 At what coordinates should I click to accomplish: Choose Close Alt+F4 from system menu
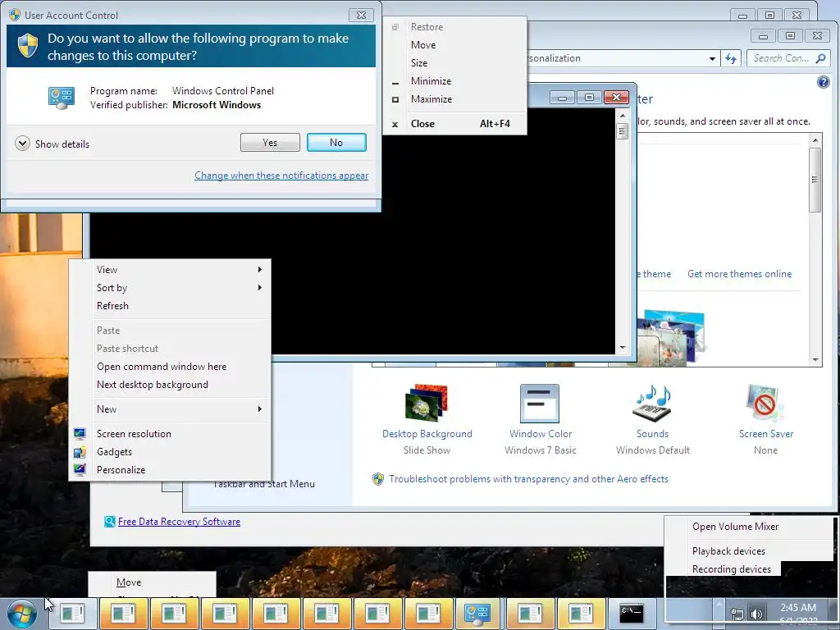click(x=454, y=124)
